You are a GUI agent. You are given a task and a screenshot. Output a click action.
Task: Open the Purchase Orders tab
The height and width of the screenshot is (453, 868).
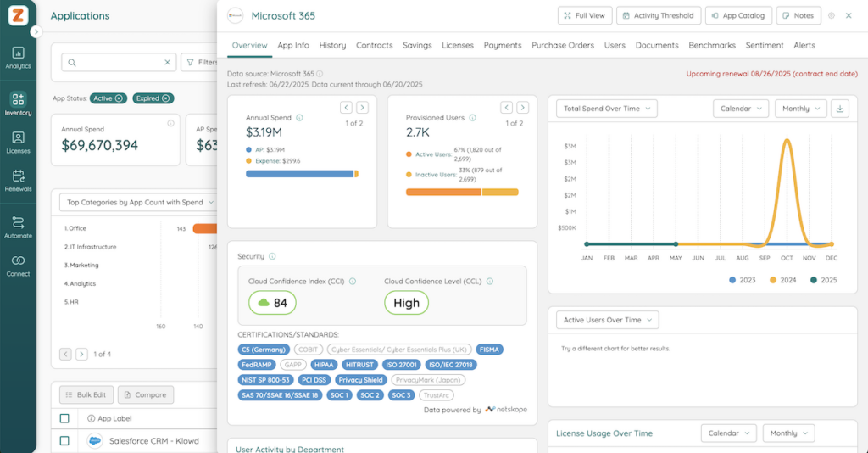tap(563, 46)
